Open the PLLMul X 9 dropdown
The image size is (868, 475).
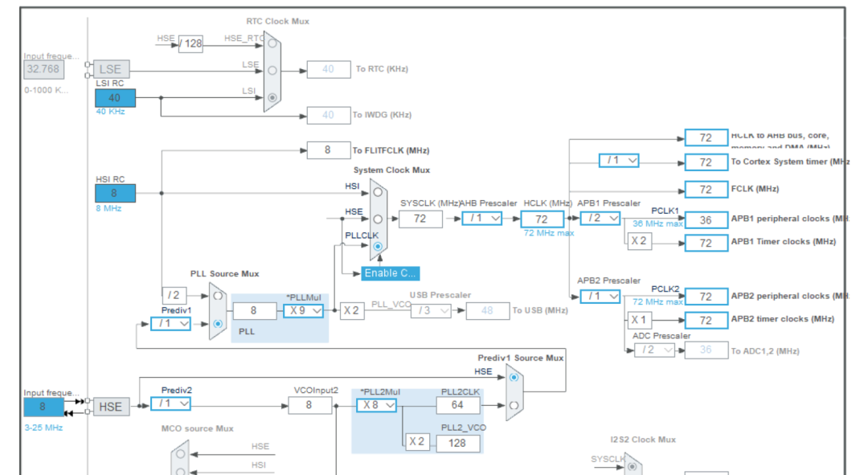tap(303, 310)
